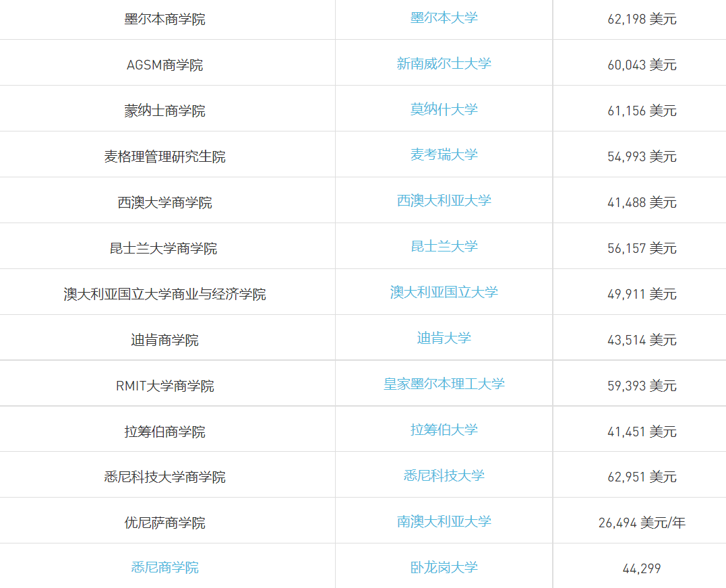The height and width of the screenshot is (588, 726).
Task: Open 皇家墨尔本理工大学 link
Action: (444, 384)
